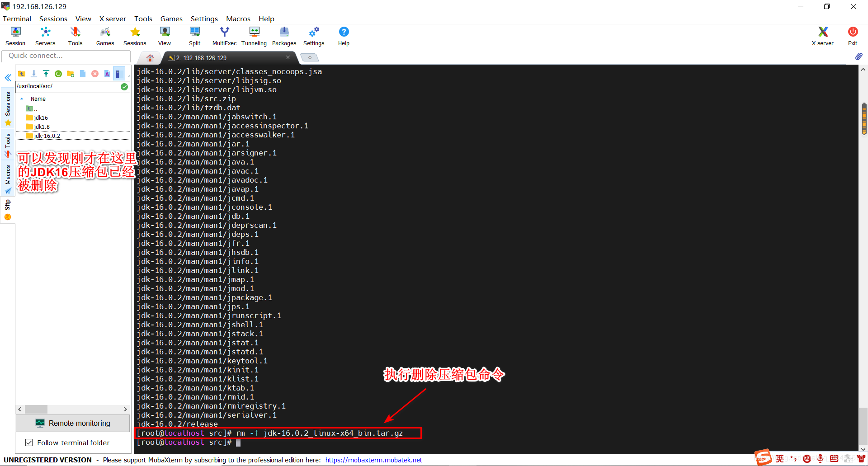Split the terminal view

click(x=194, y=36)
